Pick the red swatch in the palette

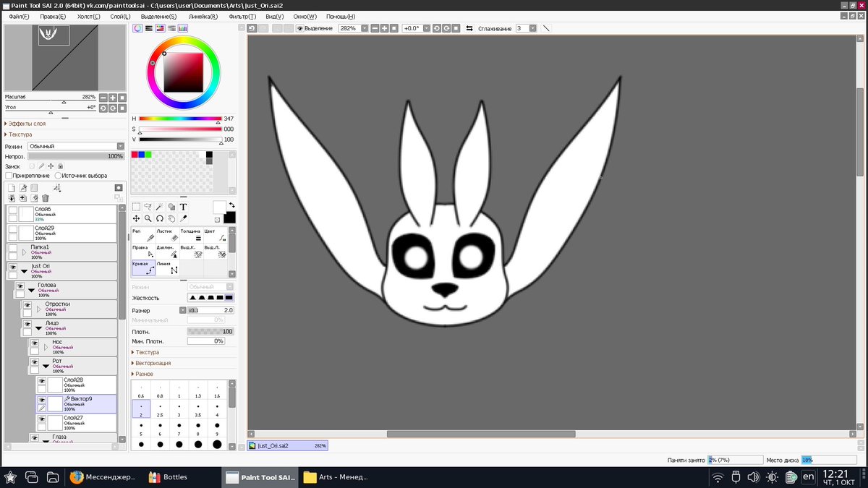135,154
